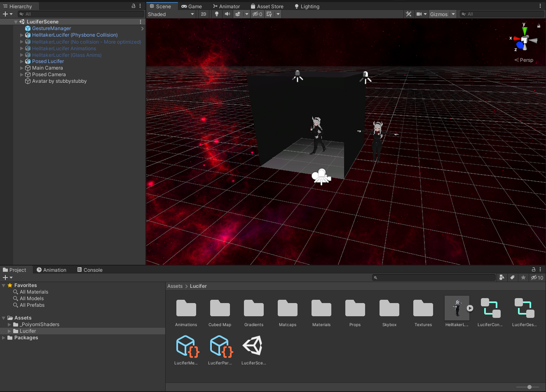Play the HelttakerLucifer asset preview

[x=470, y=308]
